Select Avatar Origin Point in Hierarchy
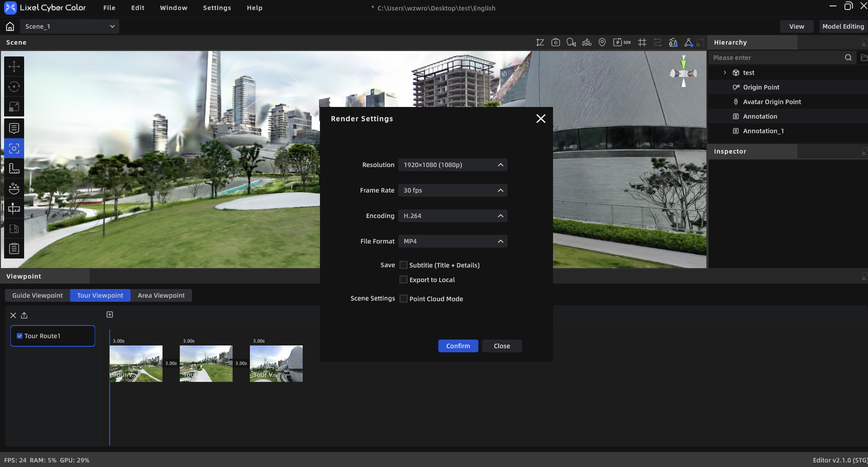Image resolution: width=868 pixels, height=467 pixels. 788,102
